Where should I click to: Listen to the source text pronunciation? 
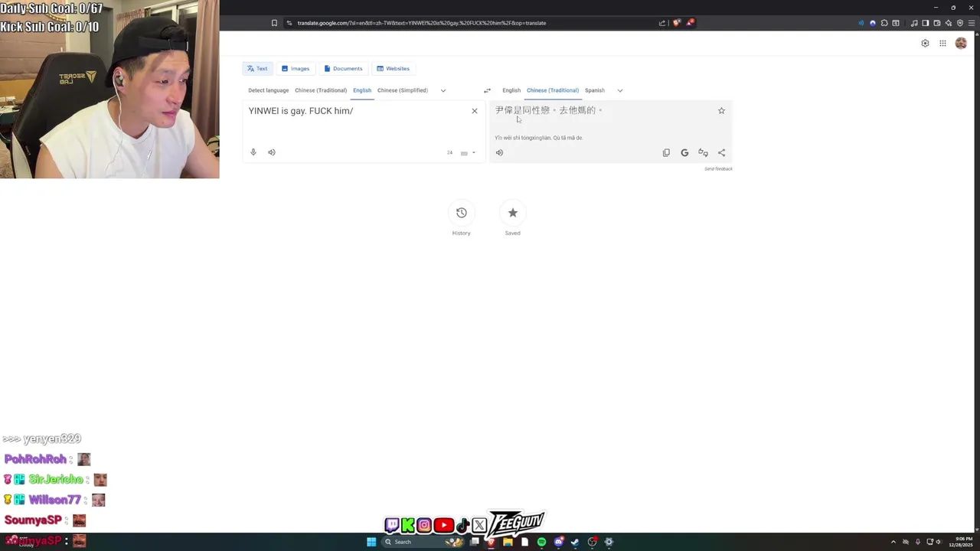tap(271, 152)
